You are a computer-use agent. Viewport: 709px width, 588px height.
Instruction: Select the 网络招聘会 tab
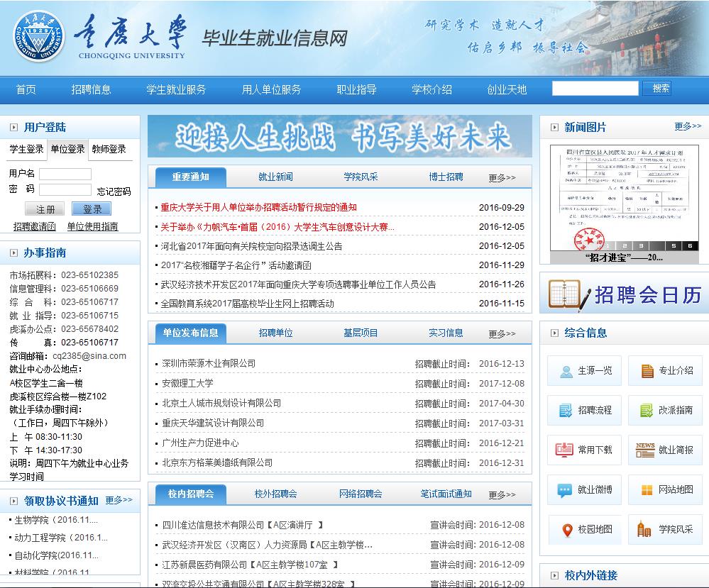tap(361, 494)
